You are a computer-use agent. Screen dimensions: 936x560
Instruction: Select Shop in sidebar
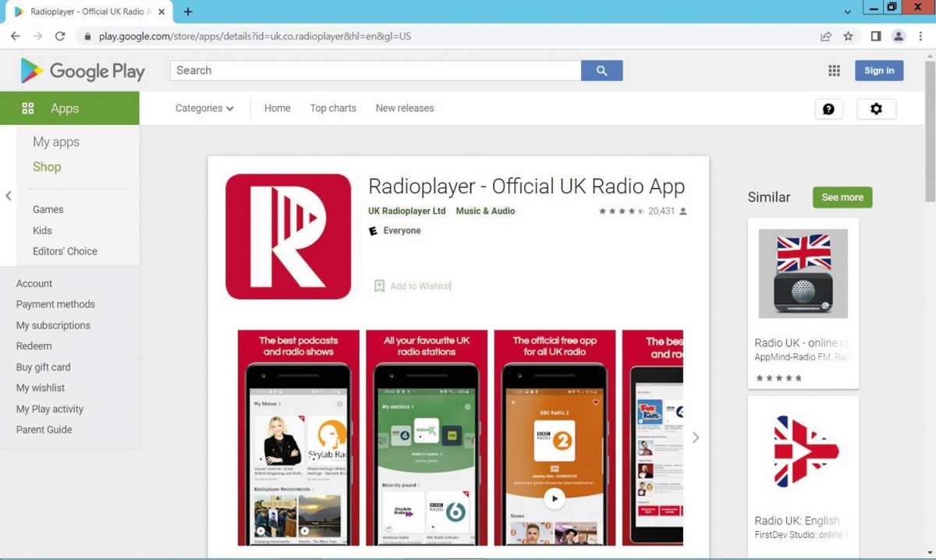click(x=47, y=167)
